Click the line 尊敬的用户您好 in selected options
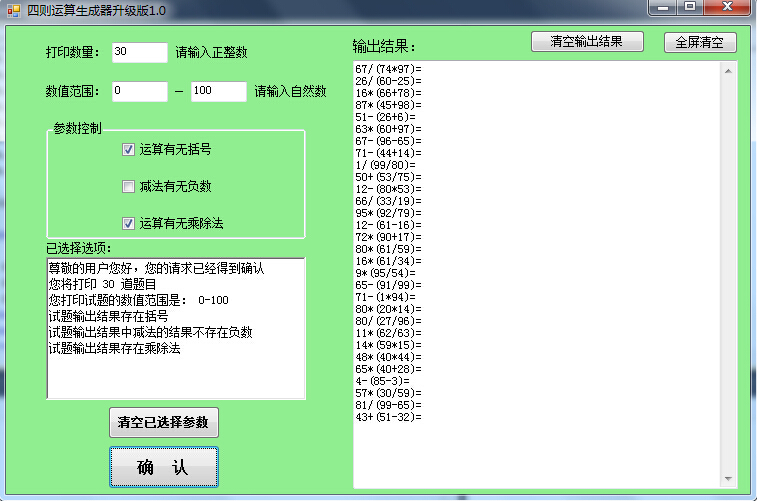The width and height of the screenshot is (757, 501). pos(156,268)
